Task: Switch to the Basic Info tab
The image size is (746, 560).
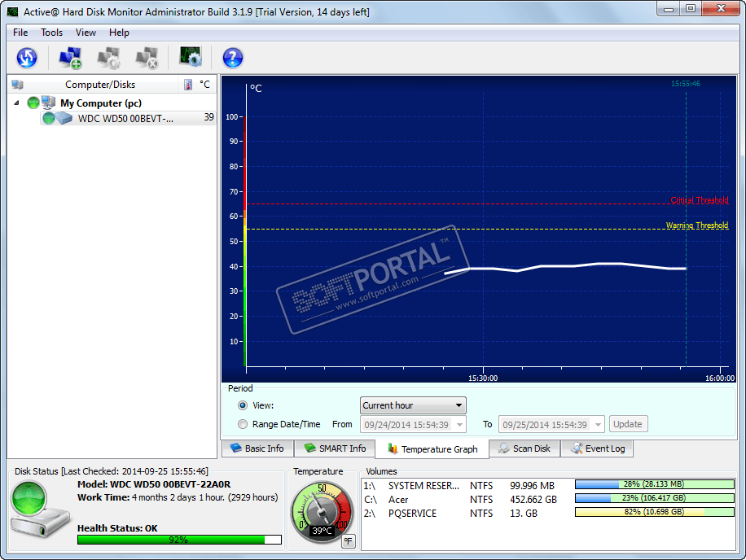Action: click(258, 448)
